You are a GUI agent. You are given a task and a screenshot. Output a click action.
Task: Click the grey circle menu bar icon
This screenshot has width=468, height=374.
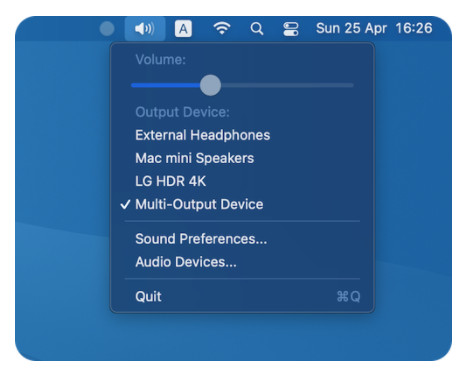point(107,29)
